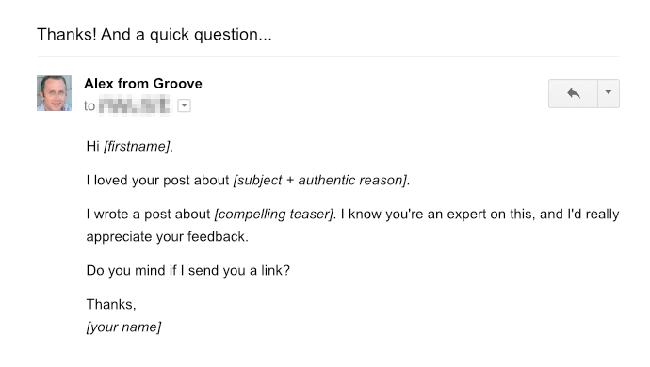Screen dimensions: 650x367
Task: Click the [firstname] placeholder in the greeting
Action: click(137, 146)
